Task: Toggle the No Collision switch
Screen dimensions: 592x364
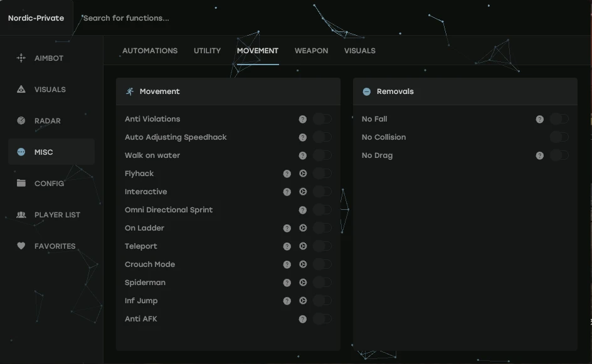Action: pos(559,137)
